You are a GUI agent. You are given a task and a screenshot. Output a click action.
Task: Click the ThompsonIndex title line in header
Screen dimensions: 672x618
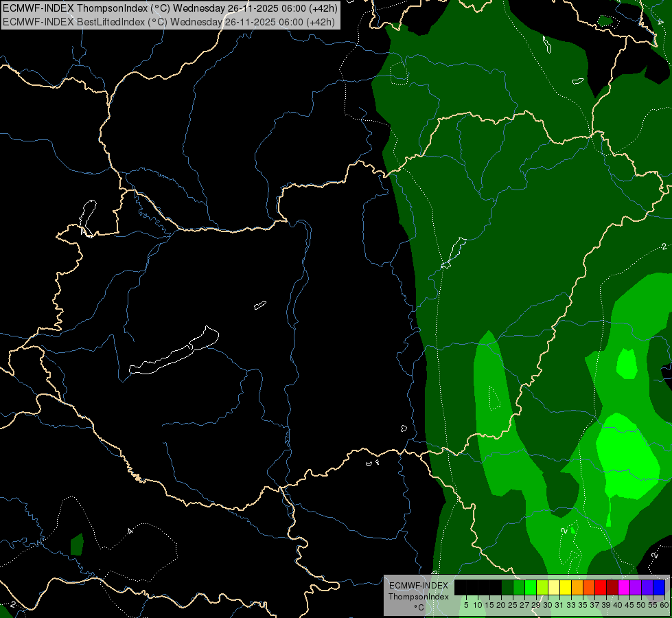click(170, 8)
